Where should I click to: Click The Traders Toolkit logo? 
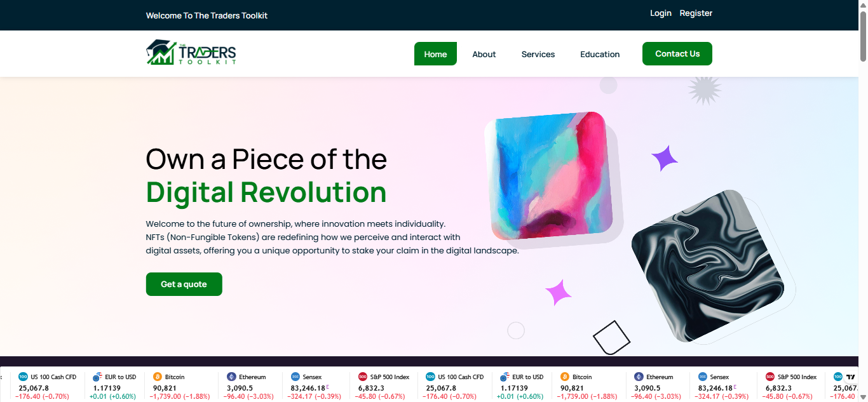pyautogui.click(x=191, y=53)
